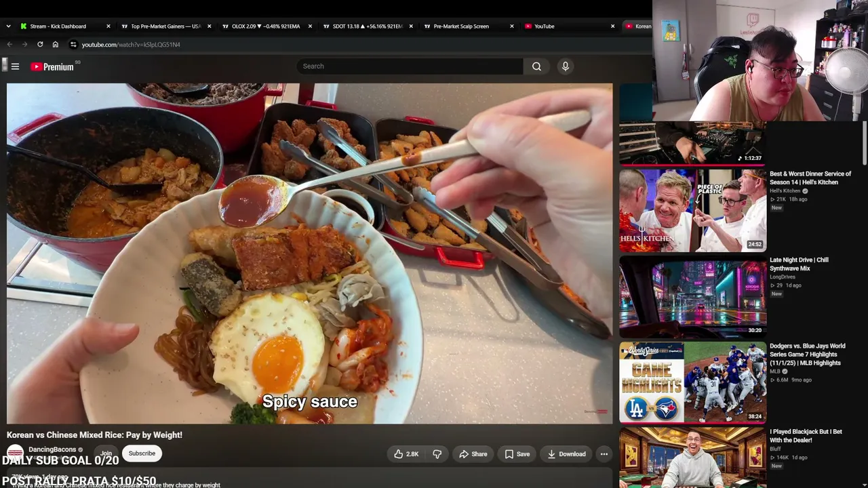Screen dimensions: 868x488
Task: Open the Late Night Drive synthwave thumbnail
Action: 692,296
